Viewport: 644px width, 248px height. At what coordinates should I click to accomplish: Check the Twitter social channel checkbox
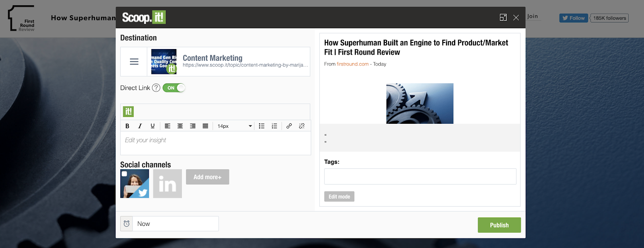click(x=124, y=174)
